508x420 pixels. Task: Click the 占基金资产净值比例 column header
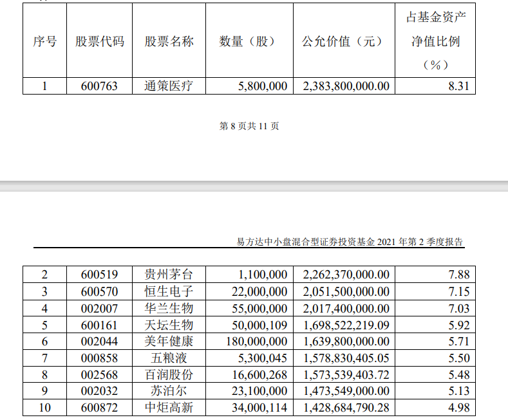pos(436,41)
